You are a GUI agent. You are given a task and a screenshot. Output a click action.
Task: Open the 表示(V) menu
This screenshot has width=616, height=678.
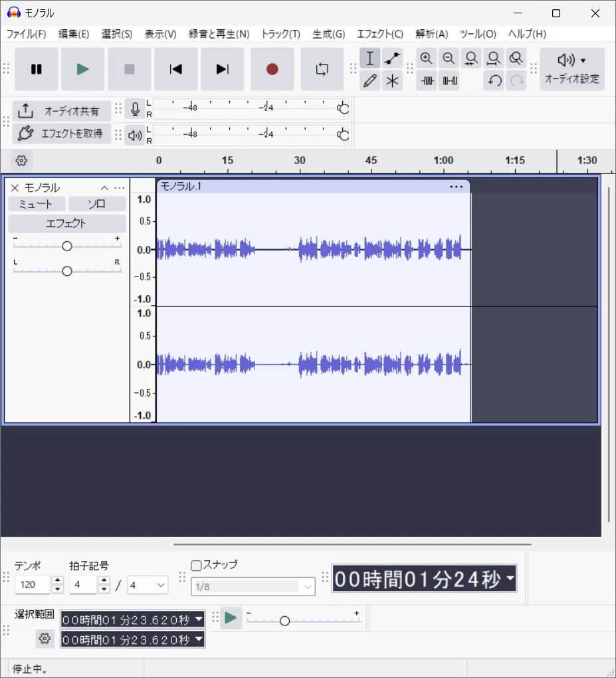coord(160,34)
